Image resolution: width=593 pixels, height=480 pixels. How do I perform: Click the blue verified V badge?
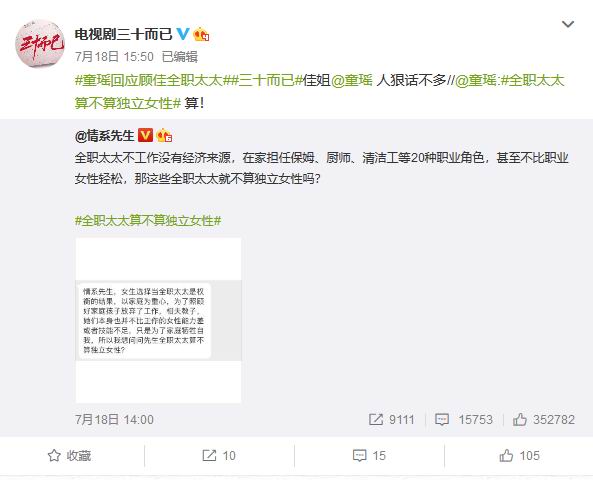(x=183, y=34)
